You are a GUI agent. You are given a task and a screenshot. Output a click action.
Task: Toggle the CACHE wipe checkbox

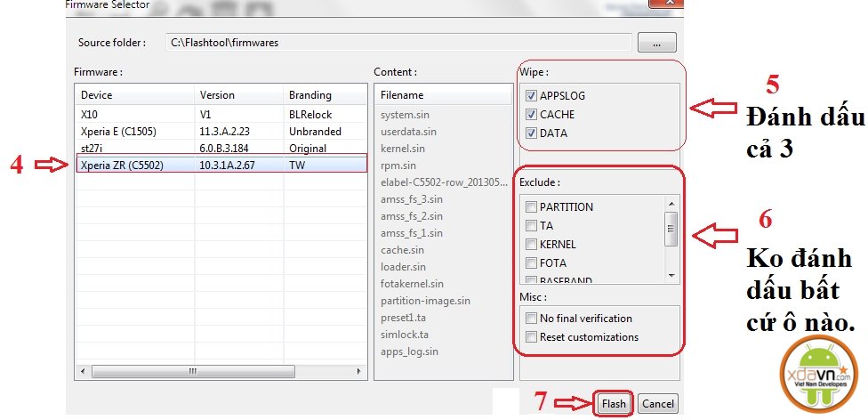coord(532,115)
